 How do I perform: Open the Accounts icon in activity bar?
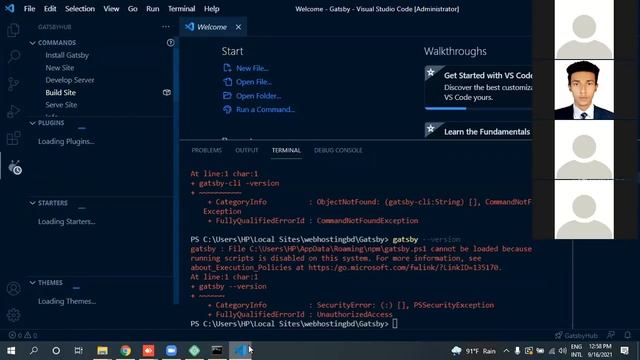coord(13,289)
